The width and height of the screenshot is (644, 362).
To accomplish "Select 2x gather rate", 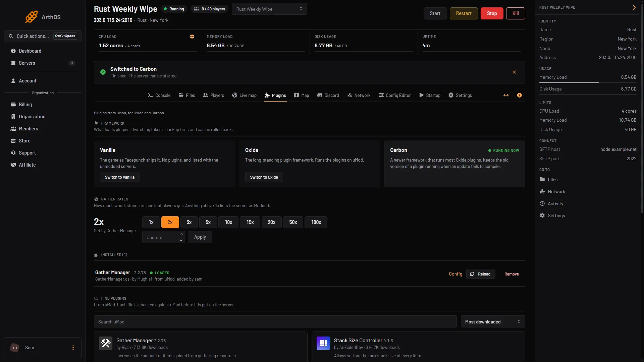I will [x=170, y=222].
